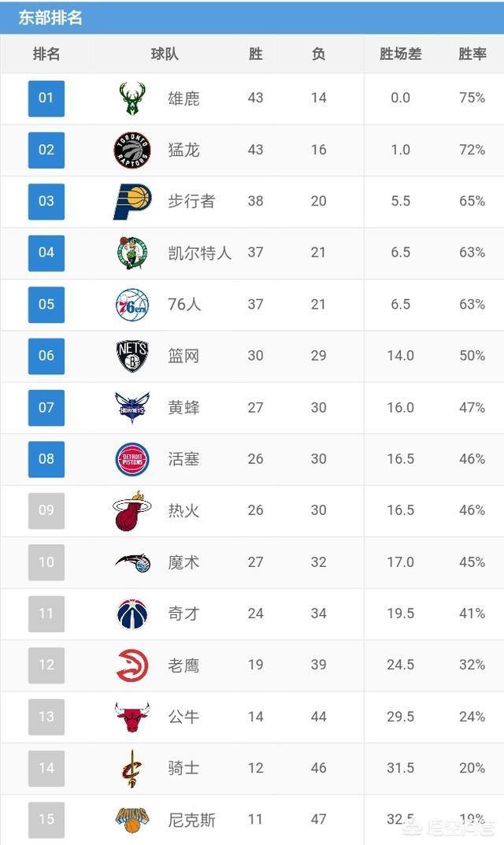Open the Chicago Bulls logo
This screenshot has height=845, width=504.
point(132,717)
